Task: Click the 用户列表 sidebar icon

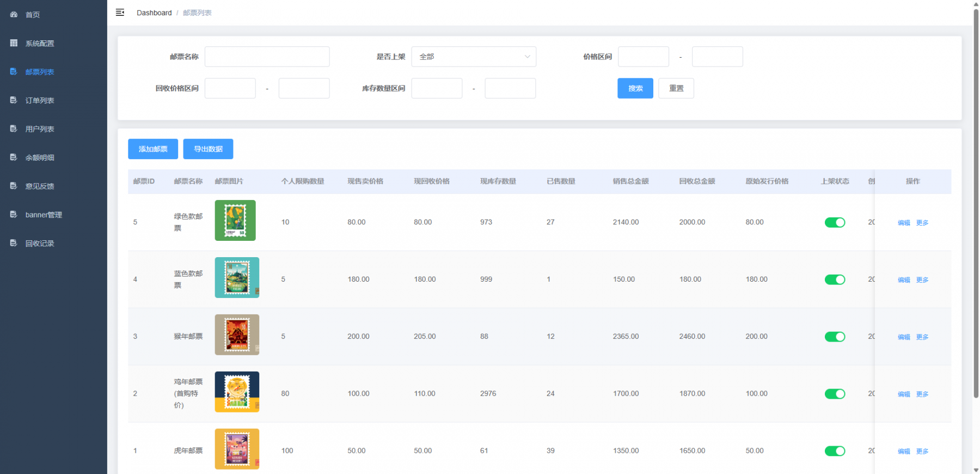Action: pyautogui.click(x=14, y=129)
